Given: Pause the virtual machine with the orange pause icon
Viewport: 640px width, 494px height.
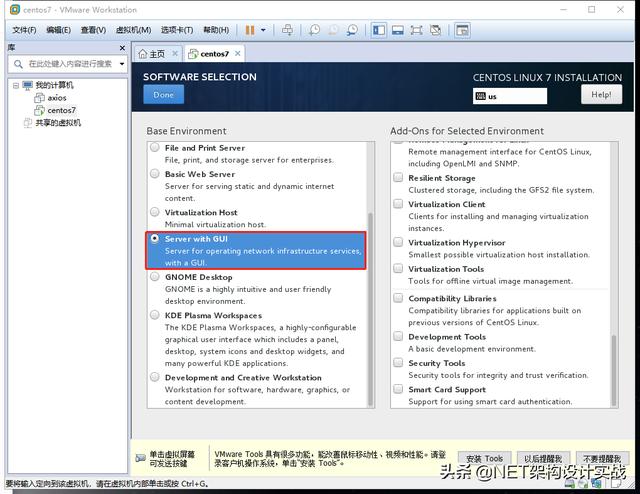Looking at the screenshot, I should 250,30.
